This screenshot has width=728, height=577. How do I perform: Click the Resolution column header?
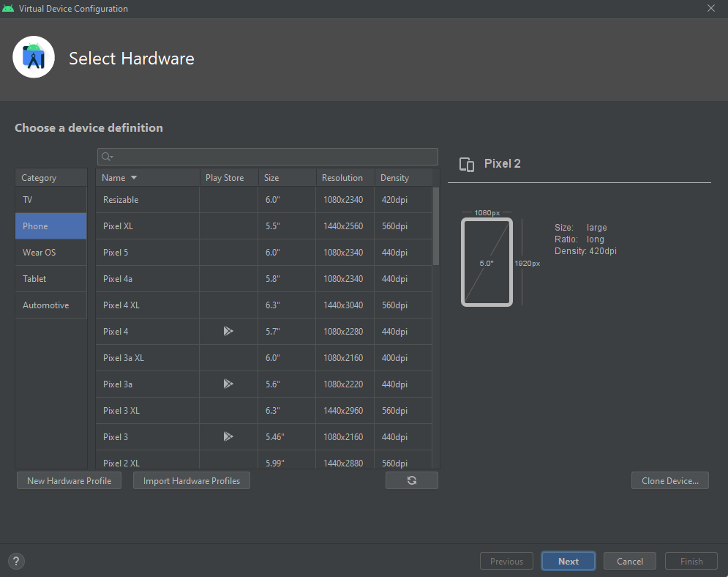tap(344, 177)
